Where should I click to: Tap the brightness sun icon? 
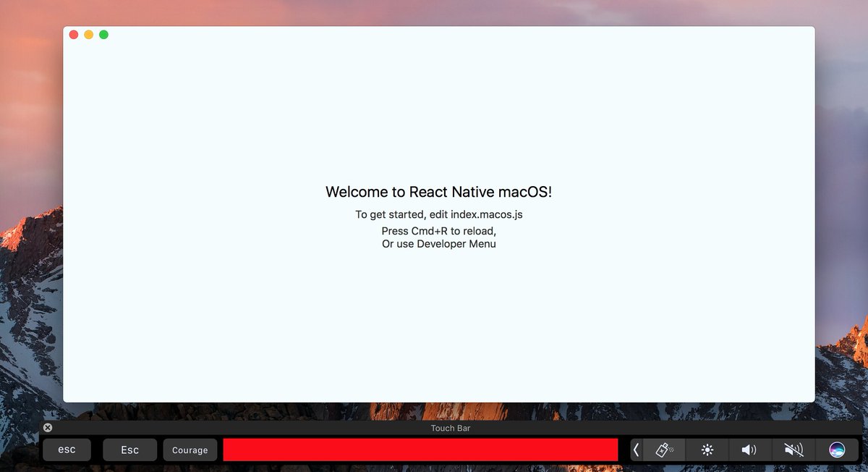point(707,450)
